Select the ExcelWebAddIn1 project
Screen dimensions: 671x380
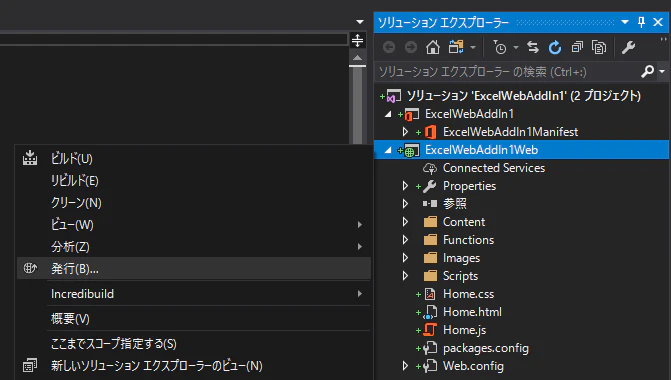click(x=469, y=114)
